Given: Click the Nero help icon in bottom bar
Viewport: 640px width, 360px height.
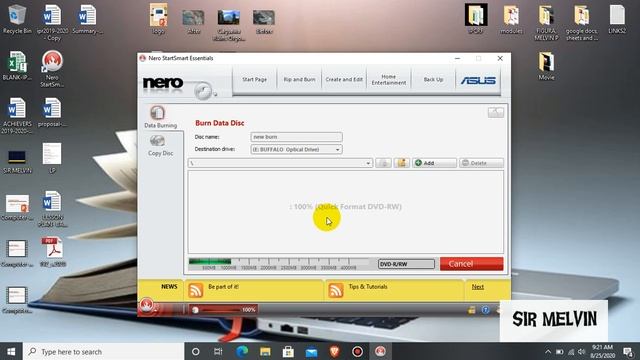Looking at the screenshot, I should click(x=485, y=310).
